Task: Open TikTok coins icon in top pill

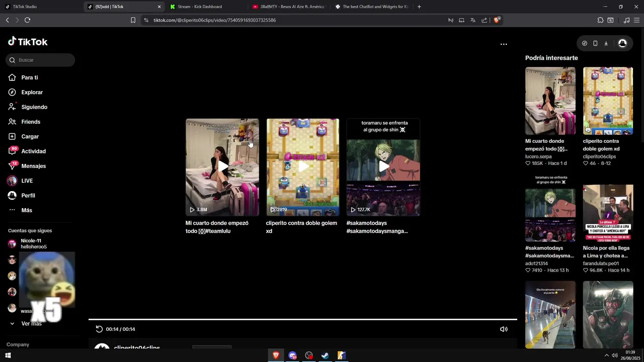Action: click(584, 43)
